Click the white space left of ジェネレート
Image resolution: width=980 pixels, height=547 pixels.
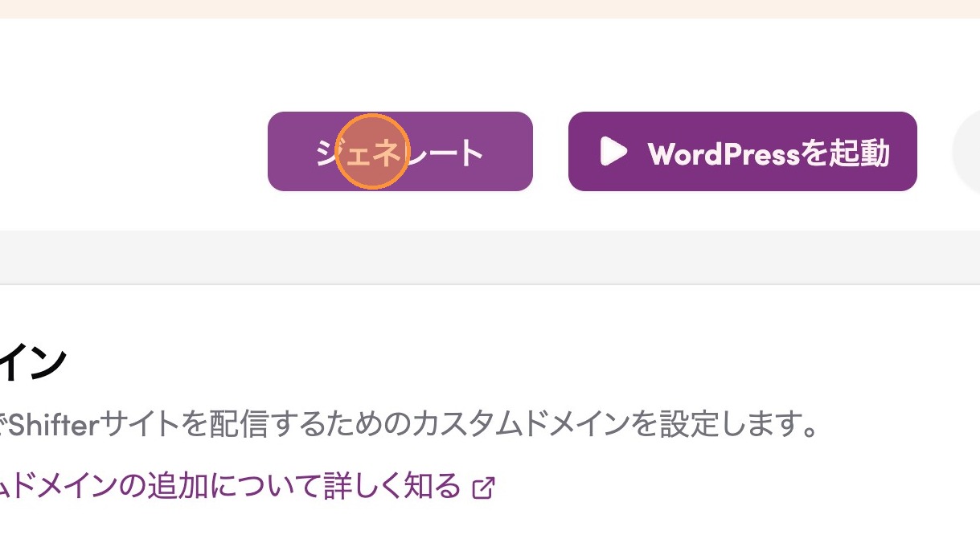[x=133, y=152]
